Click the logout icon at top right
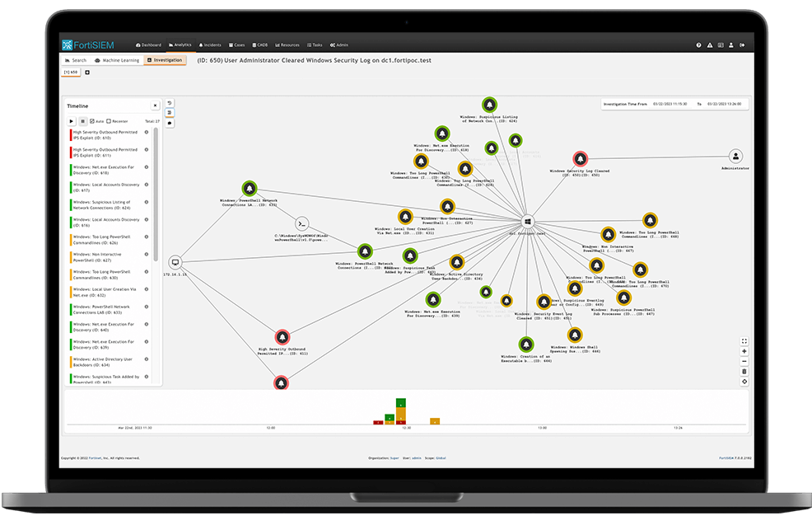The image size is (812, 525). point(742,45)
